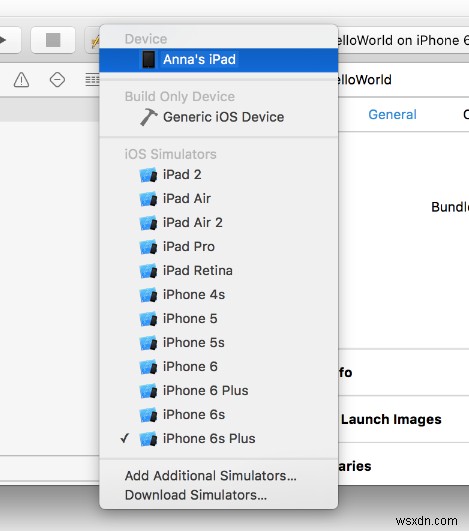Select the iPad Pro simulator

(218, 247)
